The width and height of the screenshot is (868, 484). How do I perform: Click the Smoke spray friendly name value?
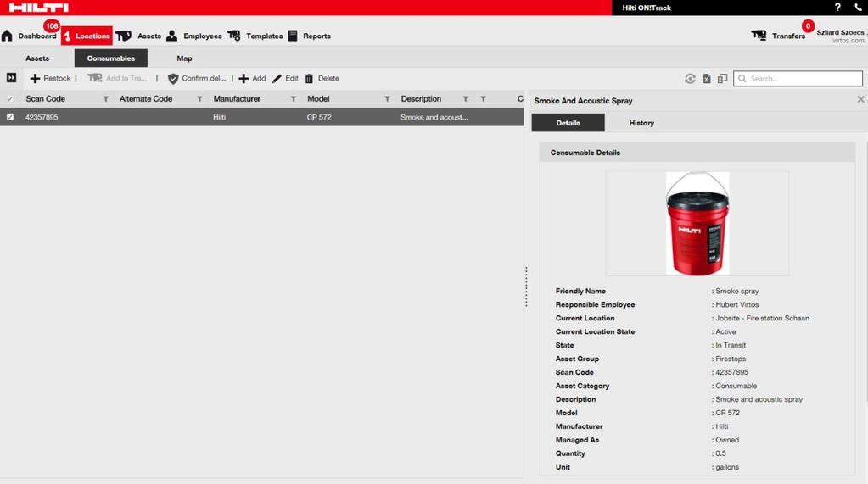(x=736, y=291)
